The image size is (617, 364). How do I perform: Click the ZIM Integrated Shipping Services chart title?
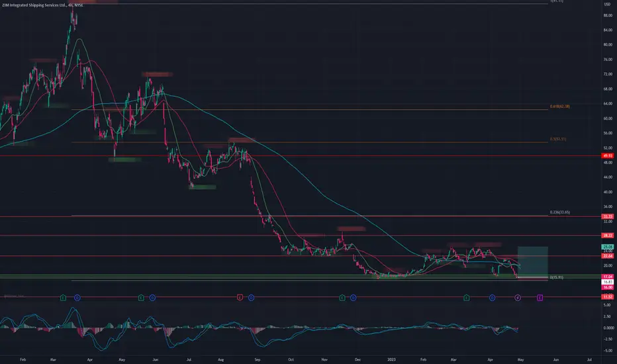[42, 5]
